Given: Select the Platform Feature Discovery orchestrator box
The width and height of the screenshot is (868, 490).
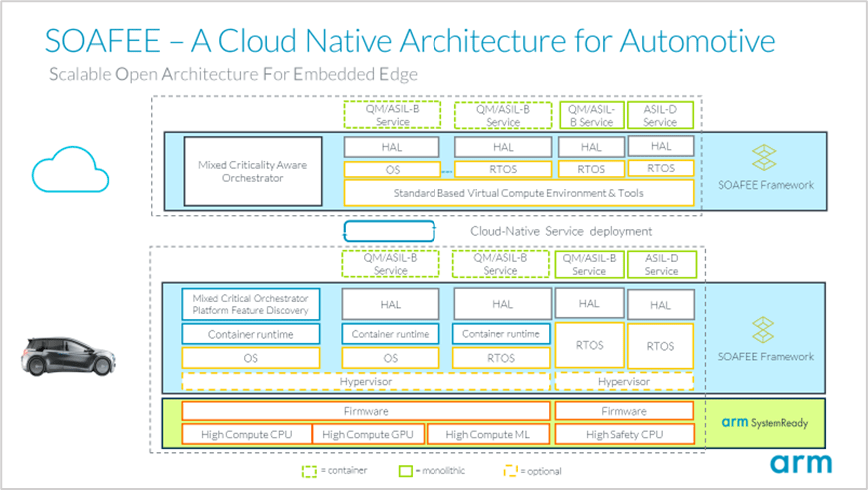Looking at the screenshot, I should [250, 305].
